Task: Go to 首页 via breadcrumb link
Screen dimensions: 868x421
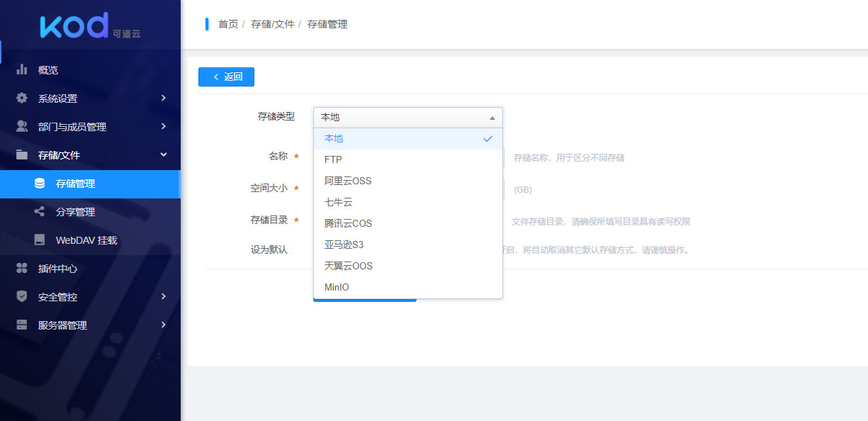Action: [x=228, y=24]
